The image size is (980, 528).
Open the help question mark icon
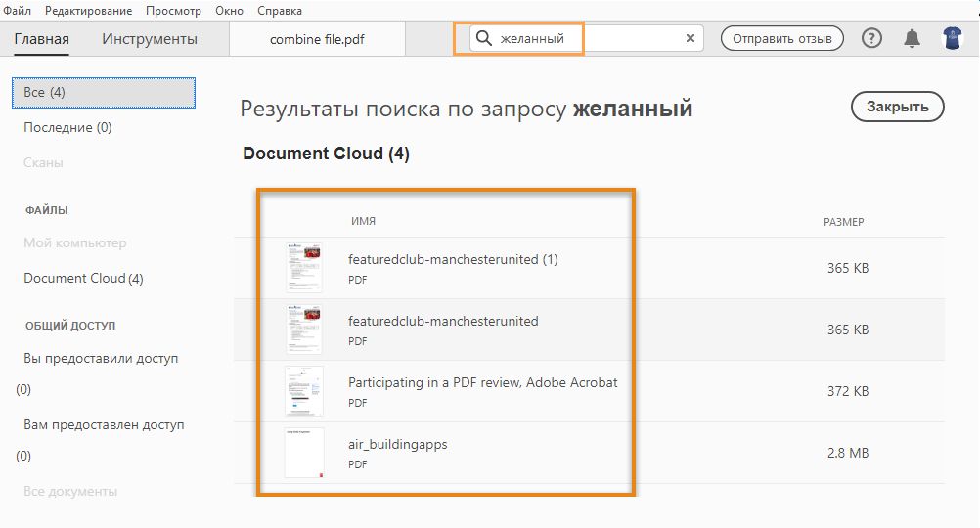click(871, 39)
